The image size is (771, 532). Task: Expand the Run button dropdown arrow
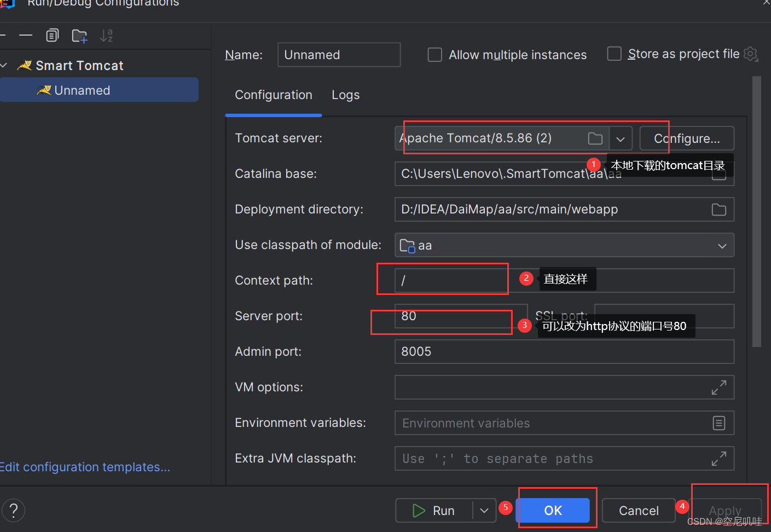coord(483,510)
